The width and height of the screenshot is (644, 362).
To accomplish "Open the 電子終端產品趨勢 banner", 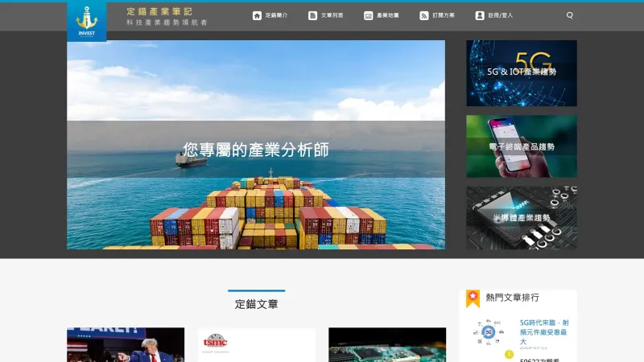I will tap(521, 146).
